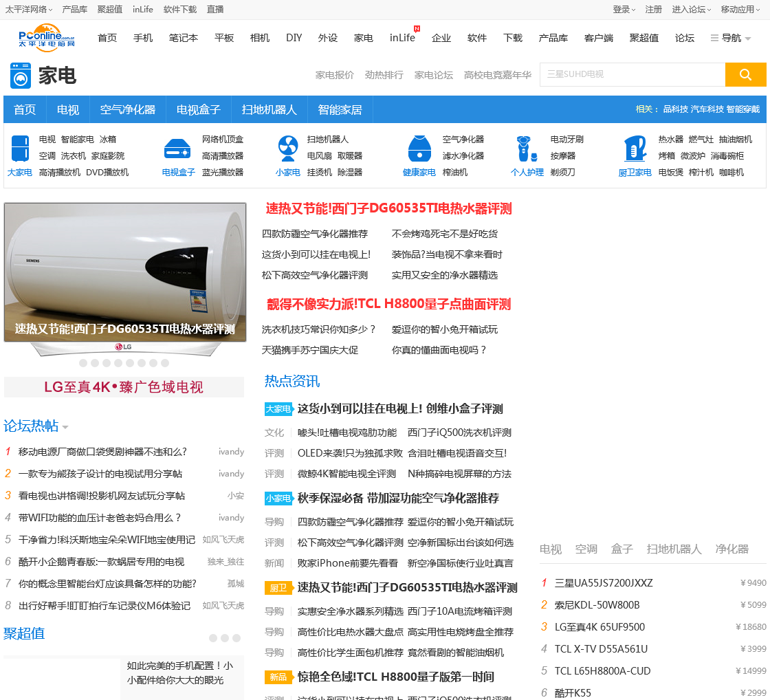The height and width of the screenshot is (700, 770).
Task: Open 热点资讯 section heading
Action: pyautogui.click(x=291, y=381)
